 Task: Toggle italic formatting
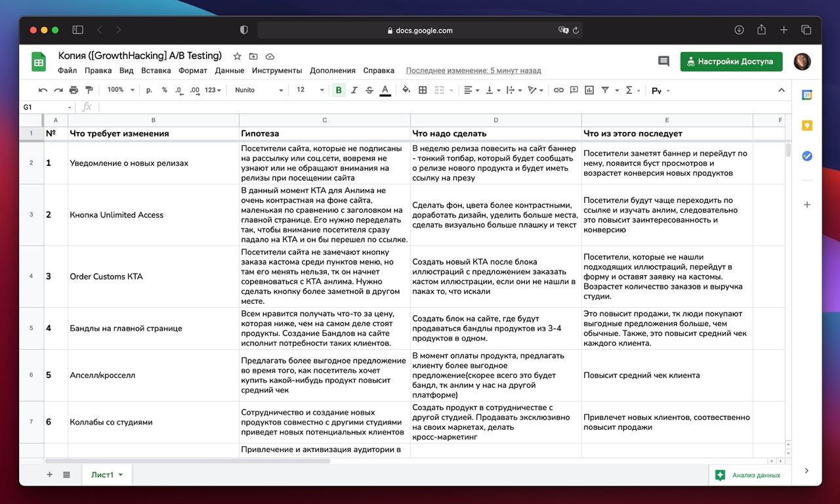pos(354,90)
